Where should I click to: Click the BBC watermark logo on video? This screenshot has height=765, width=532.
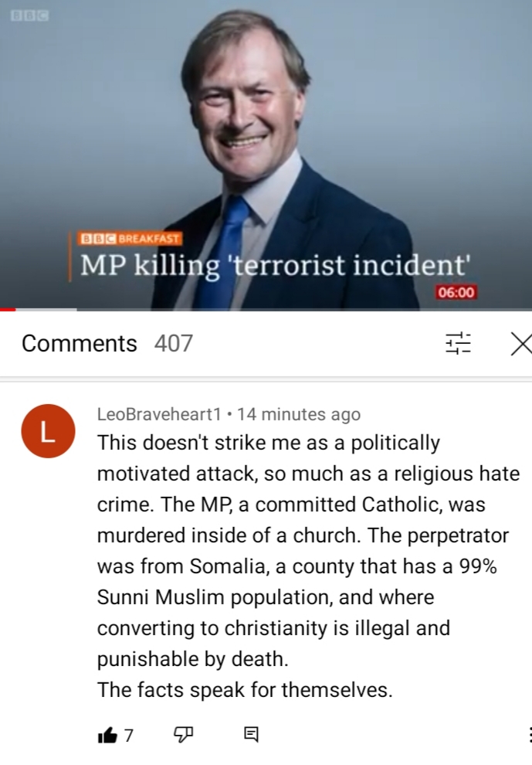click(30, 15)
